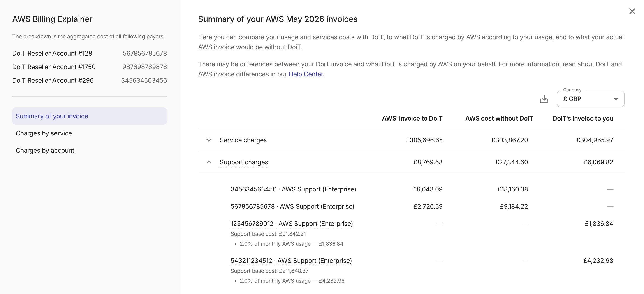Click DoiT Reseller Account #296 payer
This screenshot has height=294, width=644.
click(53, 80)
